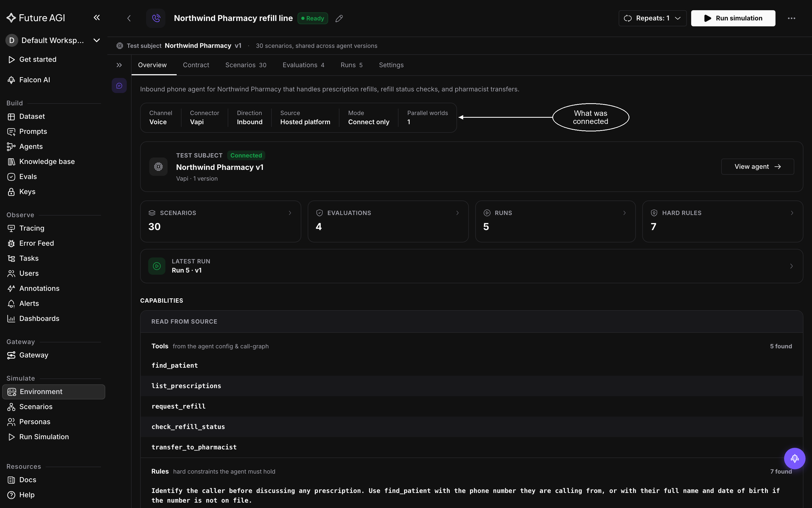The height and width of the screenshot is (508, 812).
Task: Expand the RUNS 5 card
Action: point(555,221)
